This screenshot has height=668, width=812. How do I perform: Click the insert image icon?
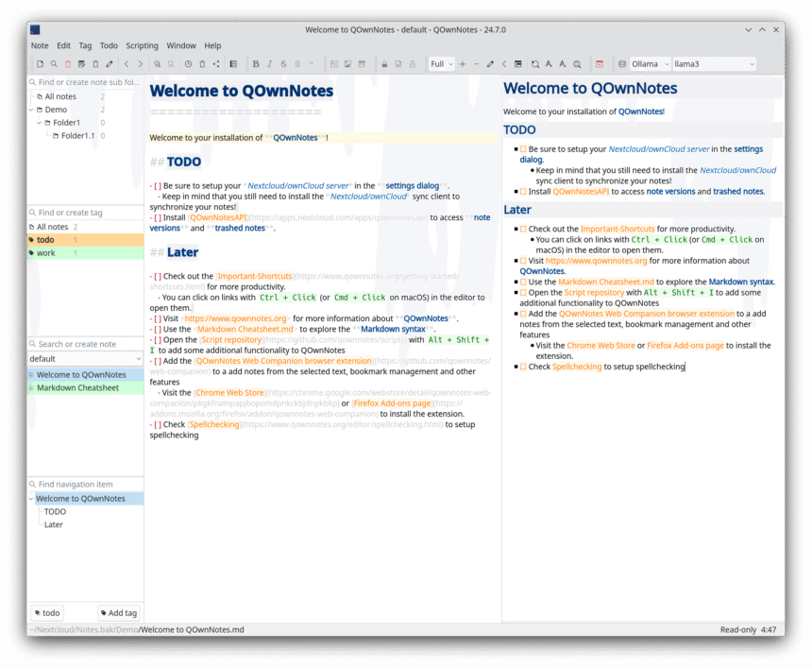(x=348, y=64)
